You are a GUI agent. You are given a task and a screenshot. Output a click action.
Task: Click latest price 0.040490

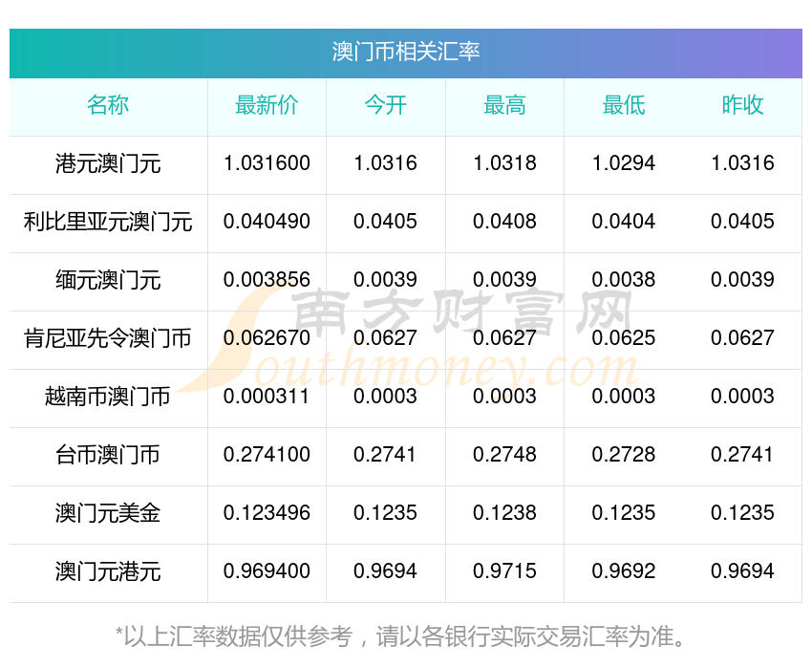pyautogui.click(x=267, y=222)
